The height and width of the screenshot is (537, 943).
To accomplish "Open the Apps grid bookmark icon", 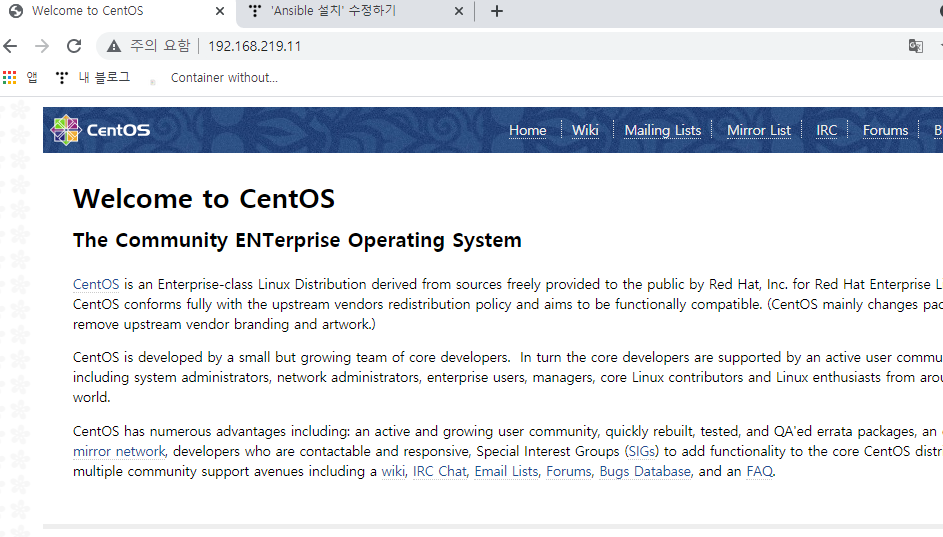I will (x=10, y=78).
